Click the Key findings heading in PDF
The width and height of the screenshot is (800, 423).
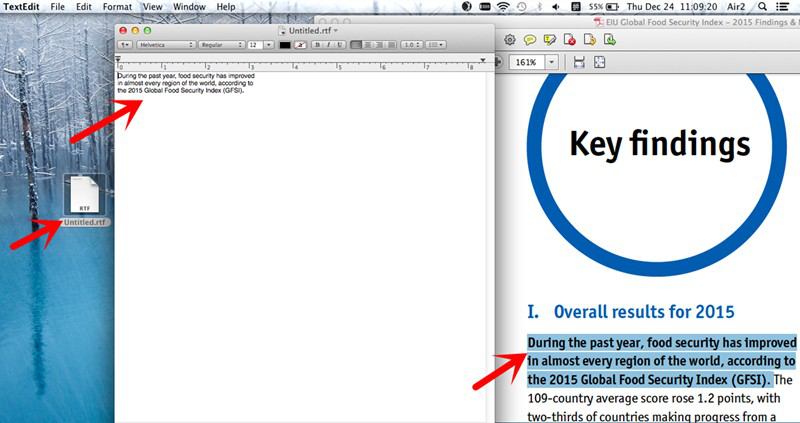(x=660, y=143)
